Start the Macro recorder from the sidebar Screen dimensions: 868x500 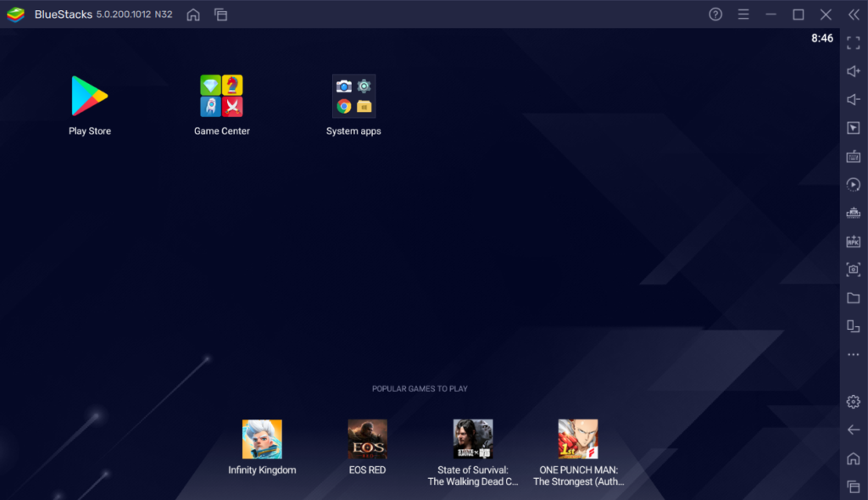click(854, 185)
